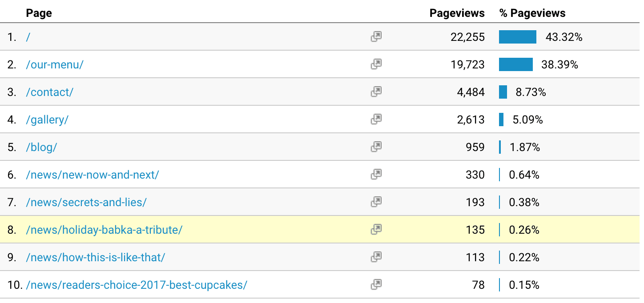This screenshot has height=303, width=644.
Task: Launch /blog/ using its external link icon
Action: (x=376, y=147)
